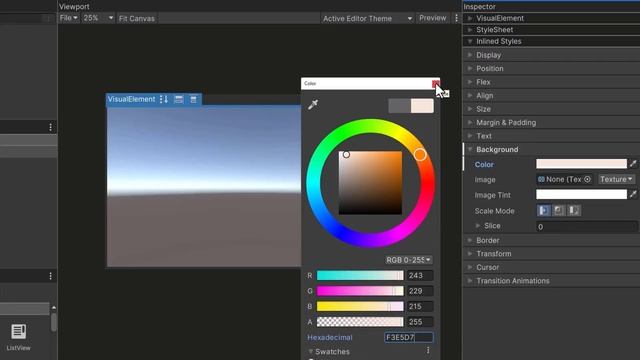Expand the StyleSheet section
Screen dimensions: 640x360
point(470,29)
